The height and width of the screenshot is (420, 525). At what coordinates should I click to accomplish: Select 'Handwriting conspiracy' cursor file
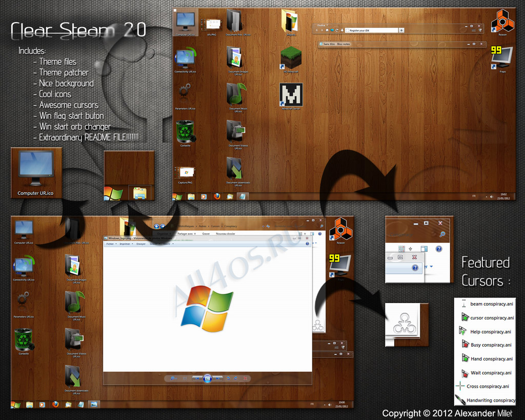(485, 400)
